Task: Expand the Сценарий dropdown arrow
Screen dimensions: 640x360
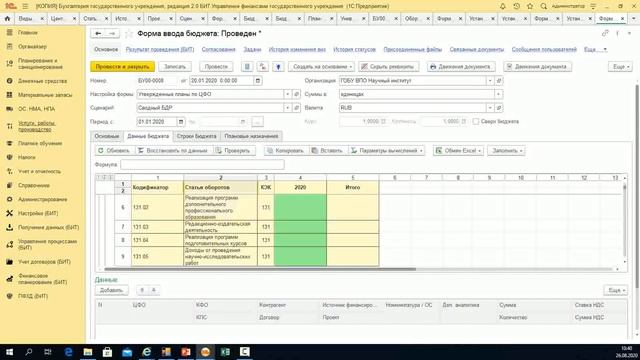Action: 288,108
